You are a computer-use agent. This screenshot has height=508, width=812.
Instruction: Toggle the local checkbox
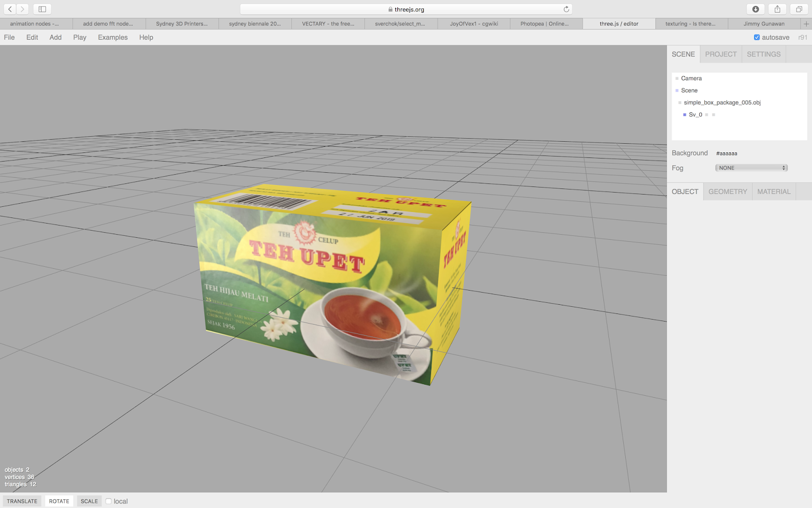(109, 501)
